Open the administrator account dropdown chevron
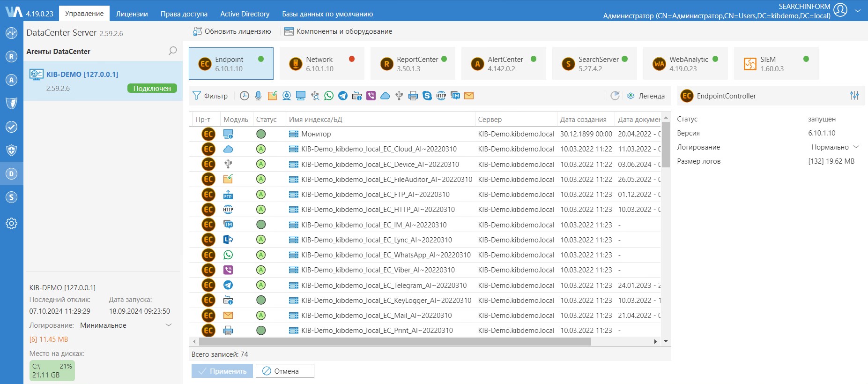868x384 pixels. pos(858,10)
